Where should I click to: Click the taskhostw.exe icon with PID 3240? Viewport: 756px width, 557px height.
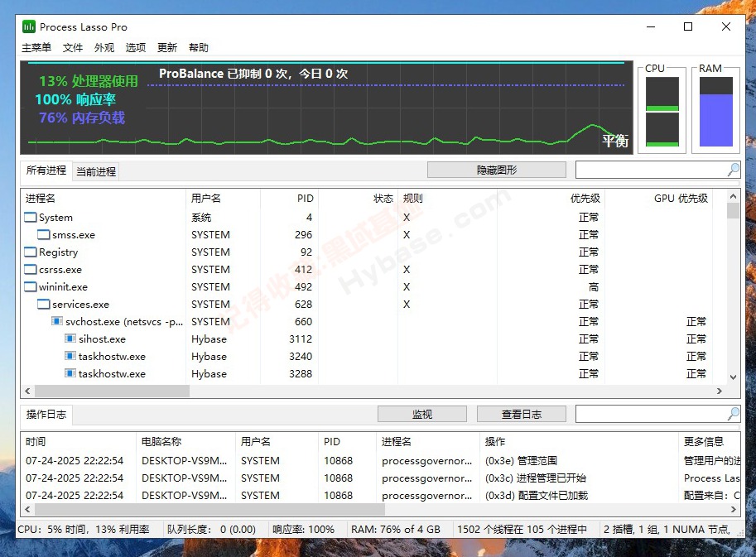coord(70,356)
